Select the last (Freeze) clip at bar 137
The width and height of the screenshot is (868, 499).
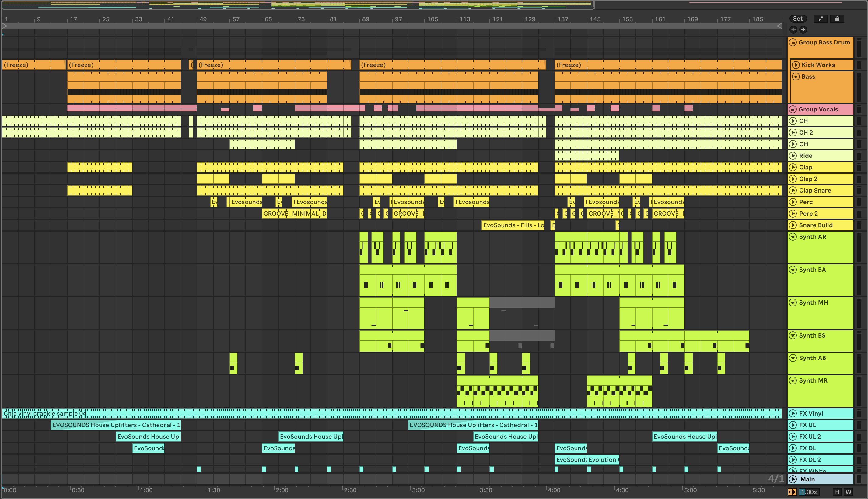(x=668, y=65)
